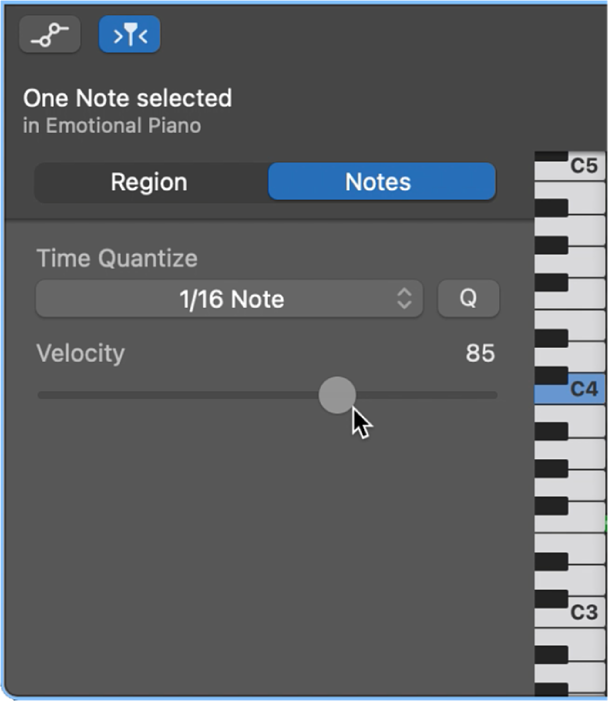609x702 pixels.
Task: Click the "in Emotional Piano" label
Action: (111, 126)
